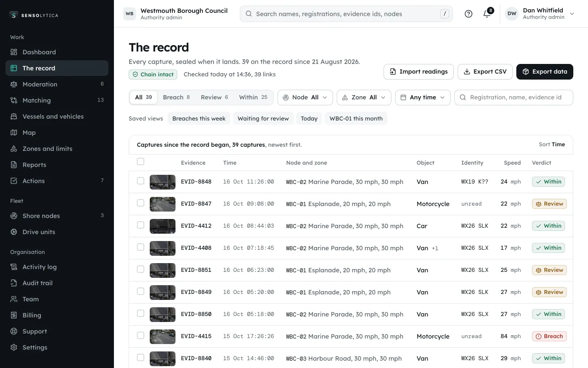The height and width of the screenshot is (368, 588).
Task: Click the help question mark icon
Action: pos(469,14)
